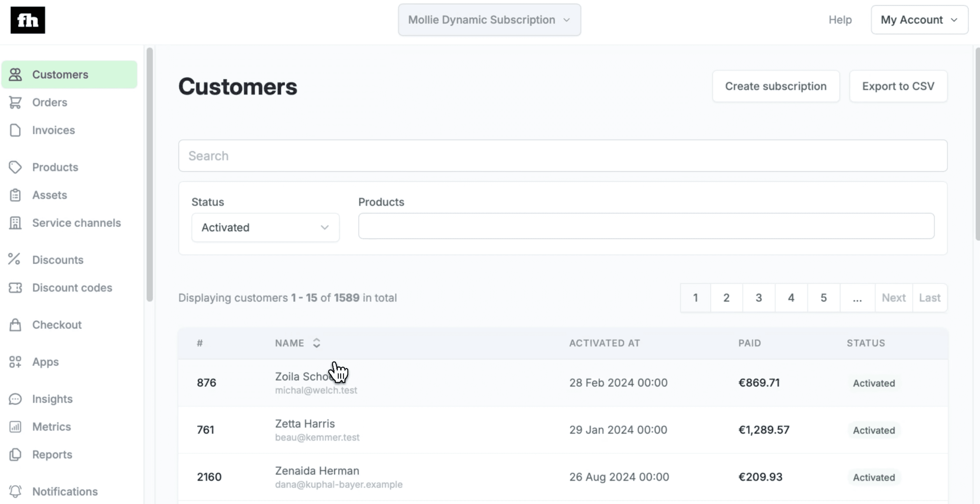Image resolution: width=980 pixels, height=504 pixels.
Task: Click the Products tag icon
Action: click(x=15, y=167)
